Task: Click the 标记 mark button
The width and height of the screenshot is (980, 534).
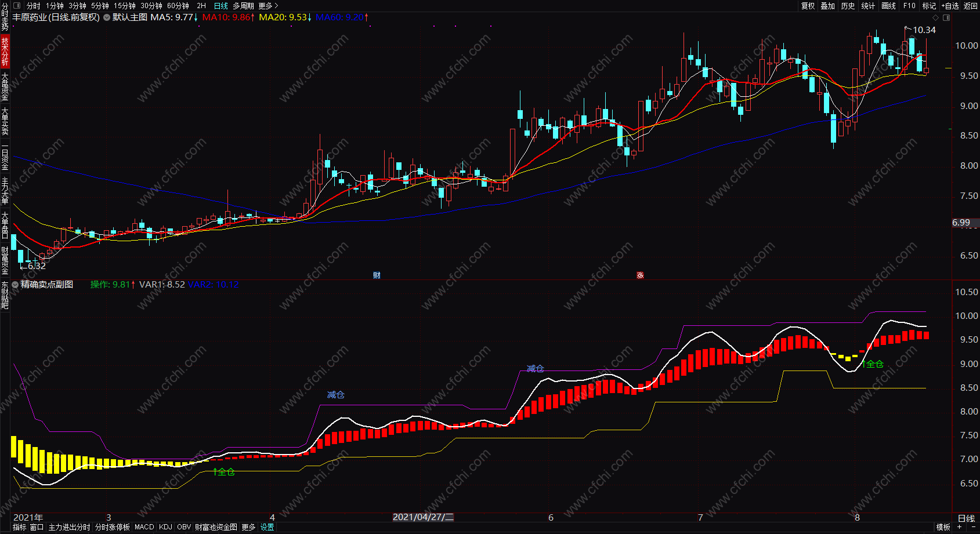Action: click(x=930, y=6)
